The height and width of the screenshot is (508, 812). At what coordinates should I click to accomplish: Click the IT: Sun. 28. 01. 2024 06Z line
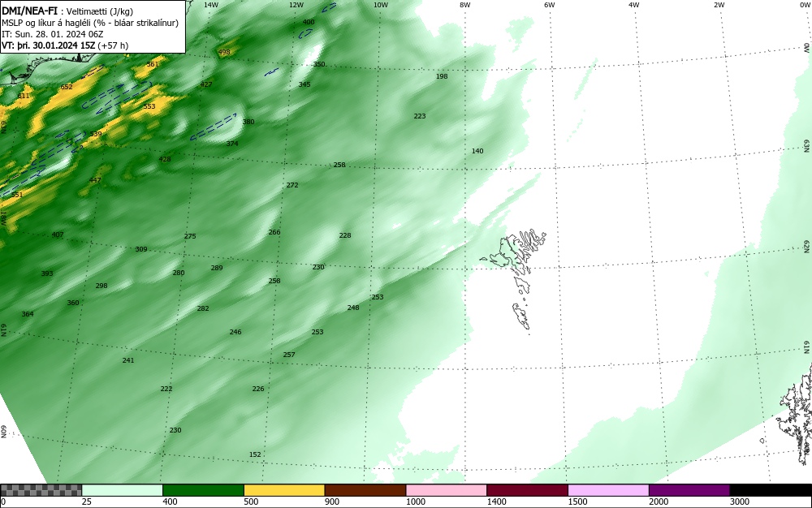coord(52,34)
